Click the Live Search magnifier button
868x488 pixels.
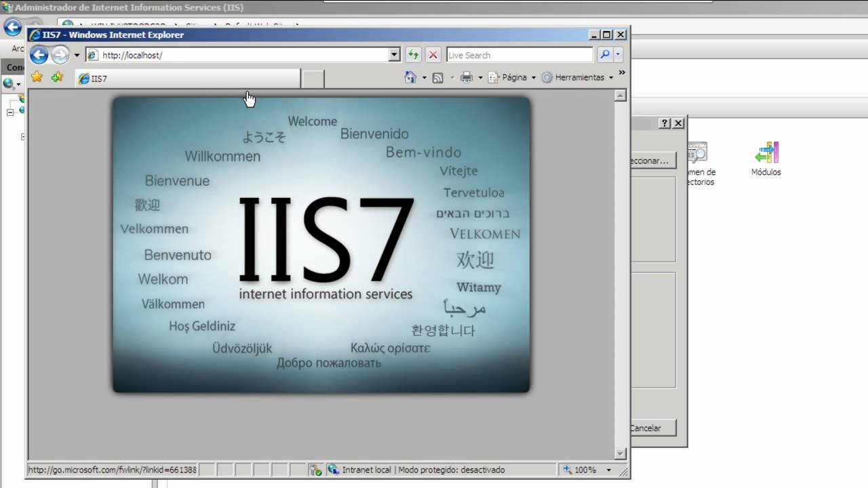[x=604, y=55]
